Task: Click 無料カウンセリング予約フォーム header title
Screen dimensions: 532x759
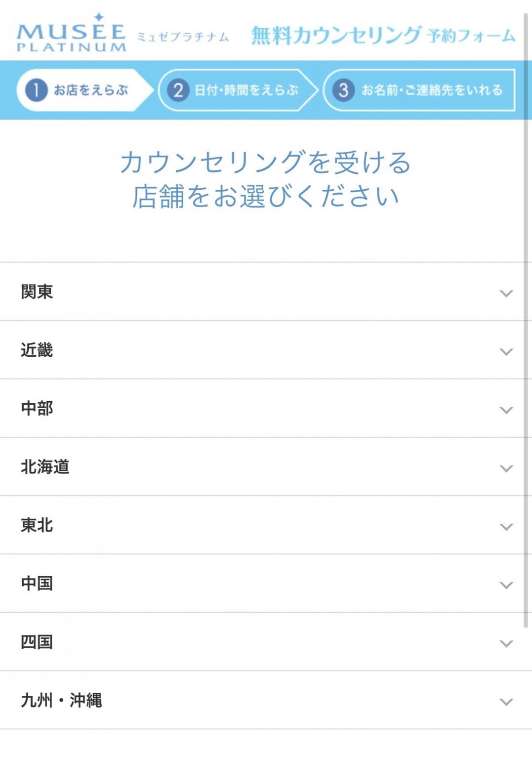Action: (x=383, y=36)
